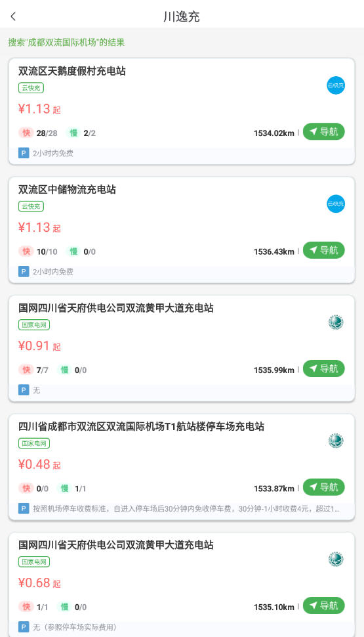
Task: Navigate to 双流区天鹅度假村充电站
Action: (x=323, y=131)
